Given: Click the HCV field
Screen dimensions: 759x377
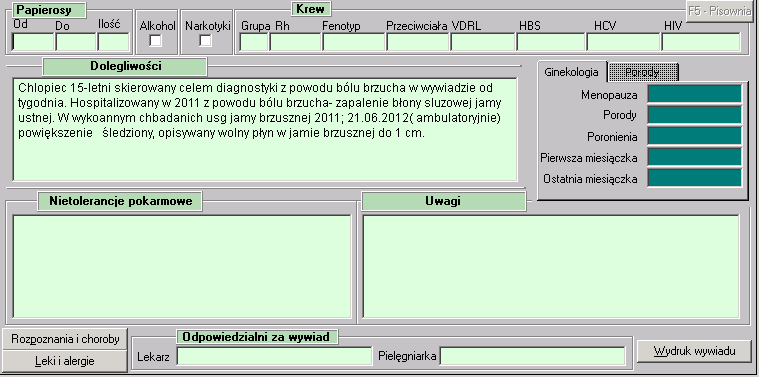Looking at the screenshot, I should [x=623, y=42].
